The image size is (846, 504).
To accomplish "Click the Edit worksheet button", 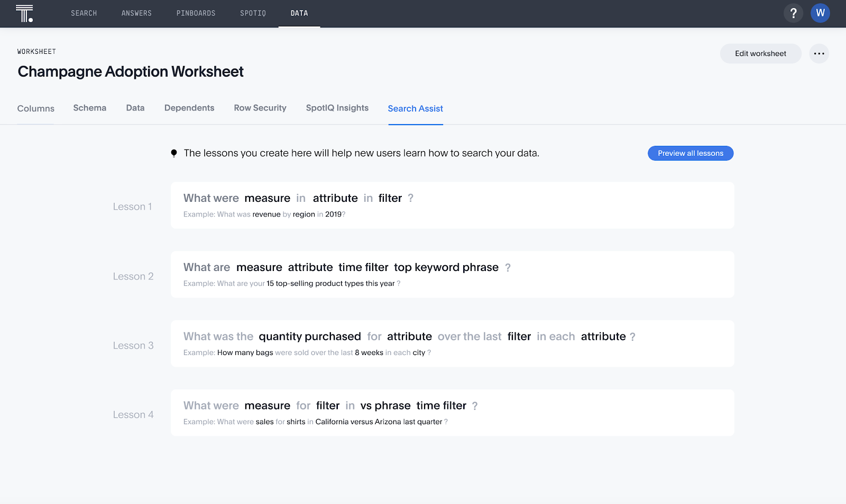I will coord(760,53).
